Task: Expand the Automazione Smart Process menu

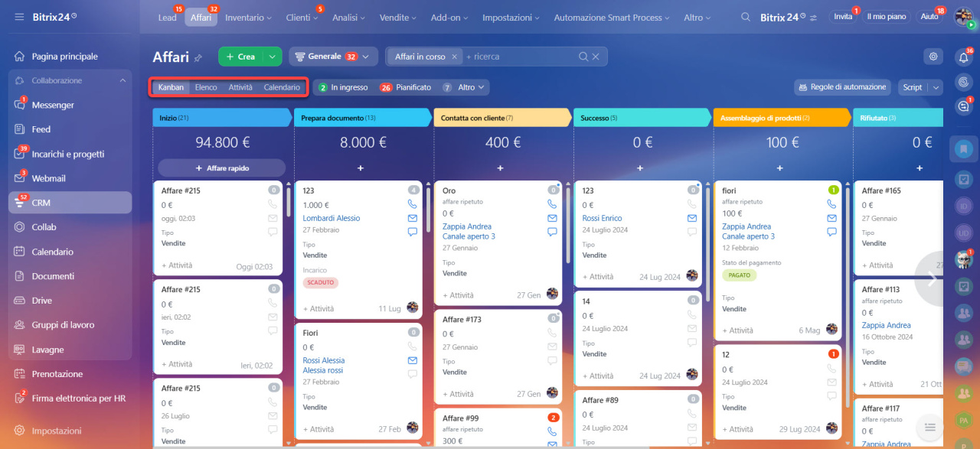Action: point(613,17)
